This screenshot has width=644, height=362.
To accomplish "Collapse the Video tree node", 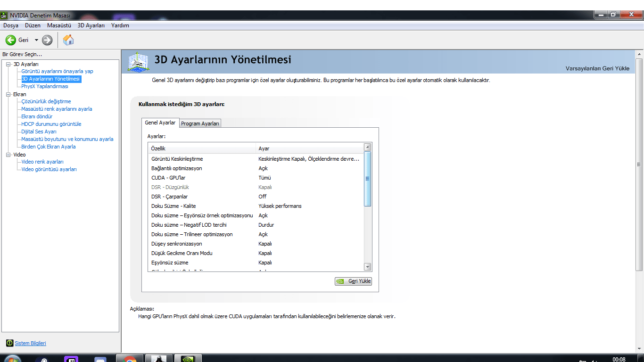I will [8, 155].
